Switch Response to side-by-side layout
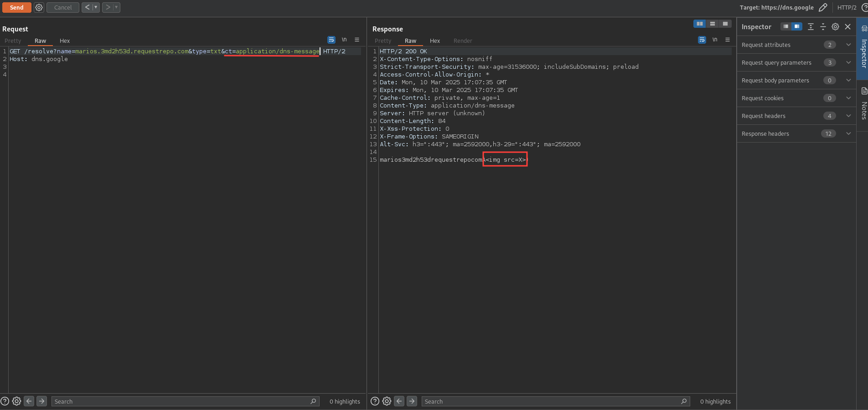 [x=699, y=24]
